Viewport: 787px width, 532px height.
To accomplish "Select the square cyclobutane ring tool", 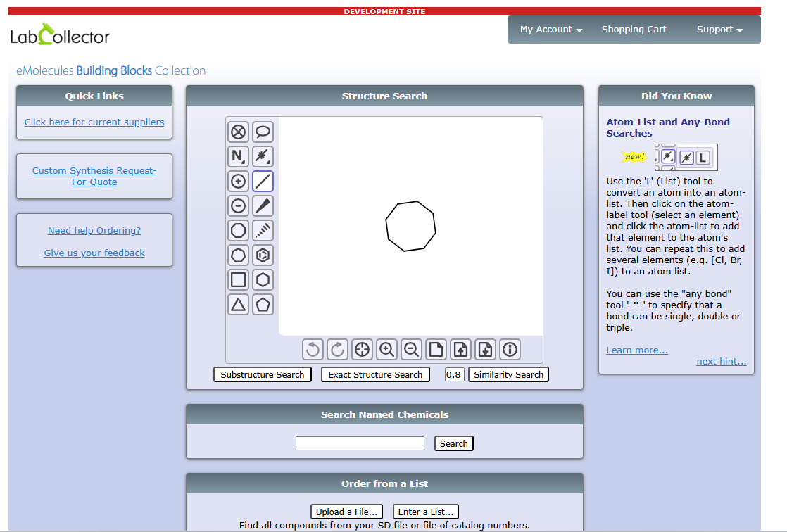I will 239,279.
